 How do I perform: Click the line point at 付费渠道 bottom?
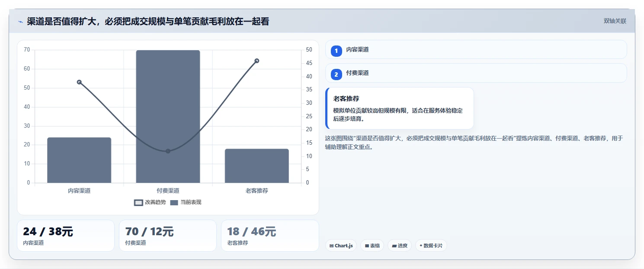pyautogui.click(x=168, y=151)
